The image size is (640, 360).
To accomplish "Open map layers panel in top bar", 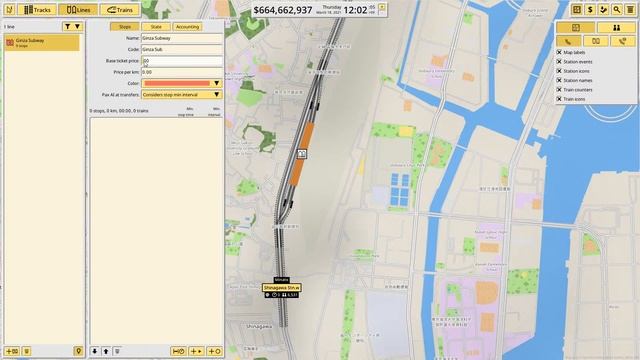I will pos(576,9).
